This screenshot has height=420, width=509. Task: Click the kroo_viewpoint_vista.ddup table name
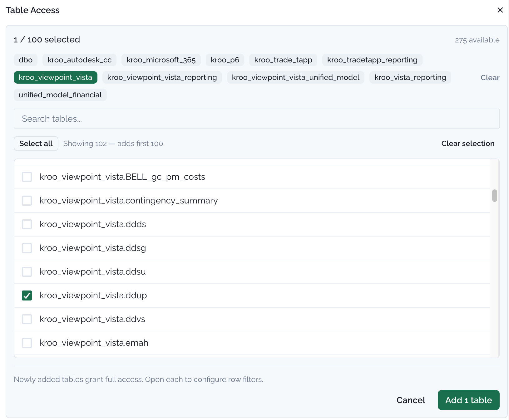93,295
